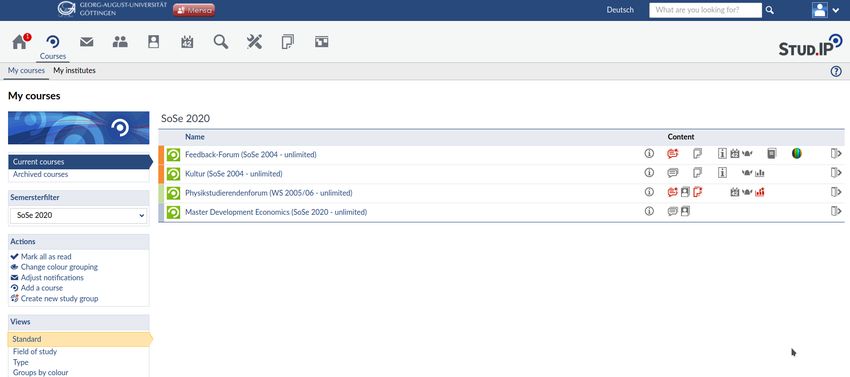The height and width of the screenshot is (377, 850).
Task: Click Master Development Economics green course avatar
Action: tap(173, 212)
